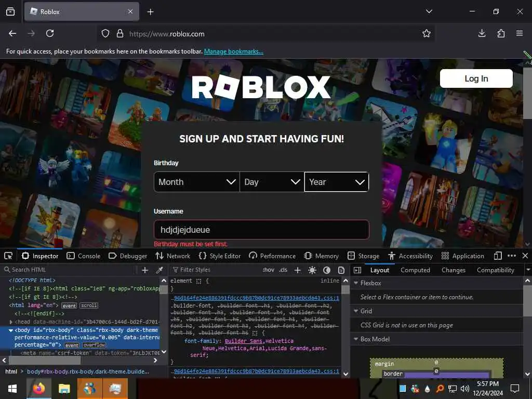Open the Application panel
532x399 pixels.
coord(463,256)
